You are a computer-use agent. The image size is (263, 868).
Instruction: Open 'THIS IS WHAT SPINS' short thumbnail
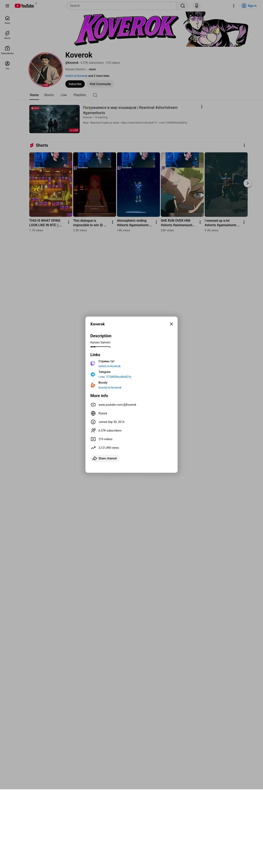click(51, 184)
